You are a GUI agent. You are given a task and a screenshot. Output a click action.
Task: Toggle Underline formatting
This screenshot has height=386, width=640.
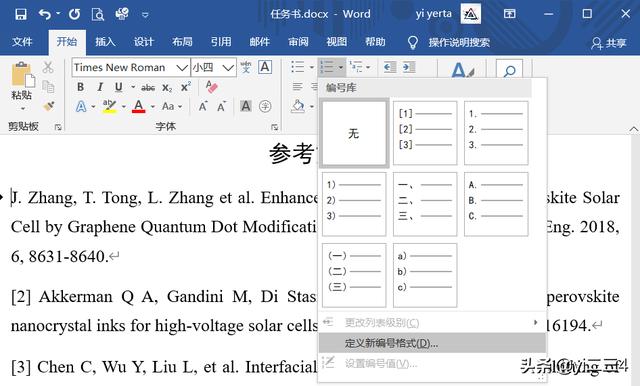pyautogui.click(x=118, y=87)
